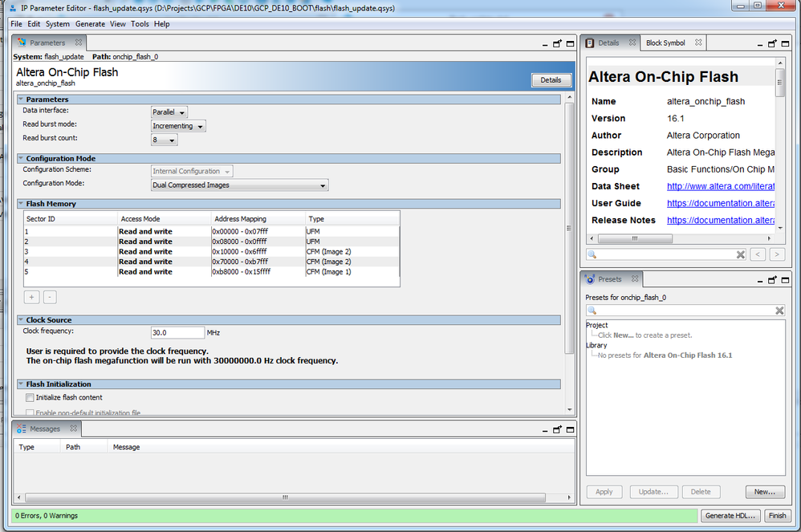Click the Presets search field
Viewport: 801px width, 532px height.
pos(680,311)
